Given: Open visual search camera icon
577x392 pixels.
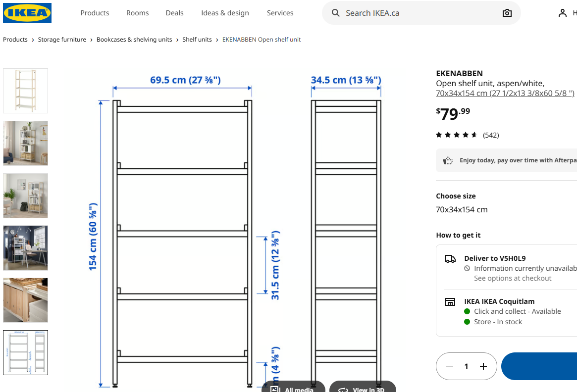Looking at the screenshot, I should tap(507, 13).
